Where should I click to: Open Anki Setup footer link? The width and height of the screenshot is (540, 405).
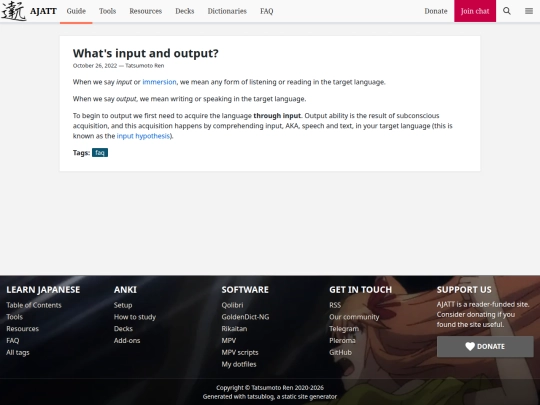point(123,305)
